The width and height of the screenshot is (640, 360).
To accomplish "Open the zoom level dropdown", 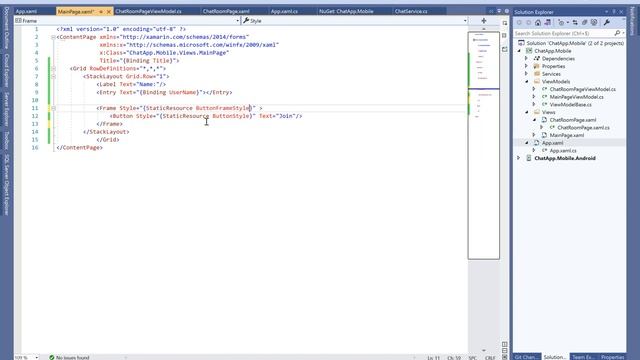I will [37, 357].
